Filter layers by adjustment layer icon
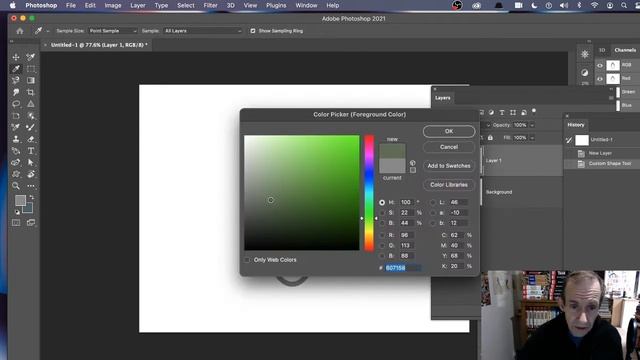This screenshot has height=360, width=640. 491,112
